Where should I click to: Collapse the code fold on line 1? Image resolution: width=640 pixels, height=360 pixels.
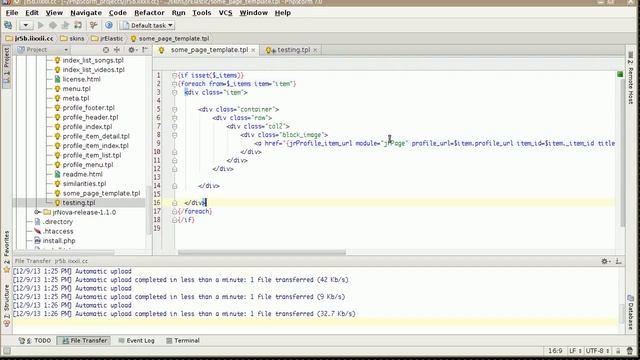(175, 76)
